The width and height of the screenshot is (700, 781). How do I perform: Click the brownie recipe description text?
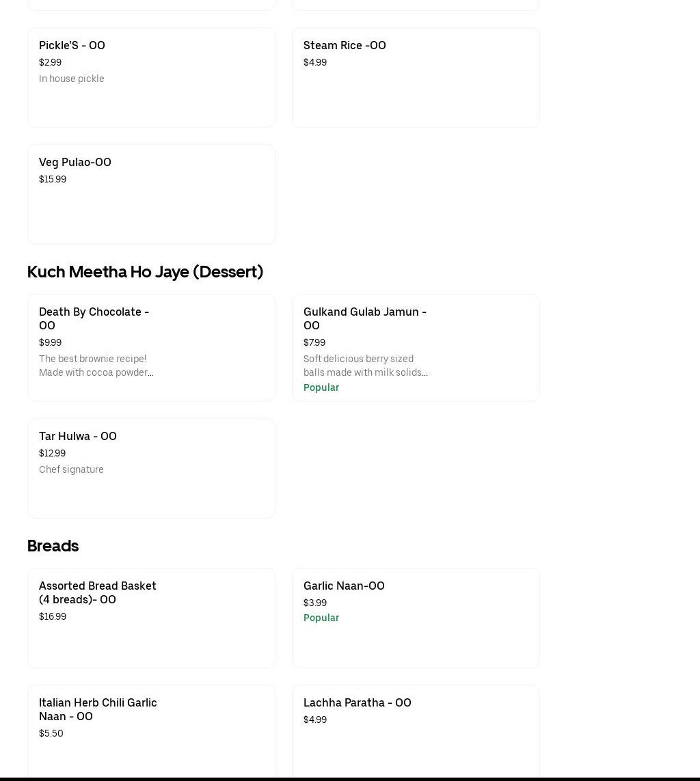(96, 366)
